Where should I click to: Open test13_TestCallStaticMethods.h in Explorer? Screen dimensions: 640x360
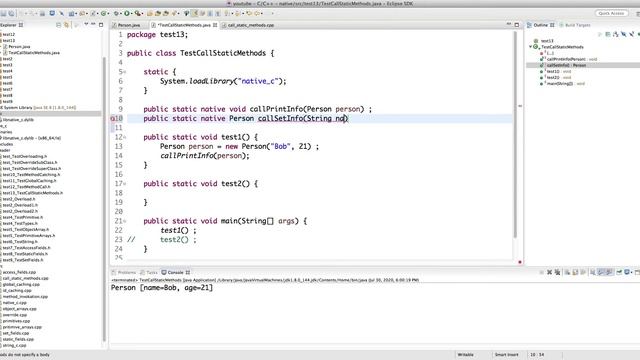(x=32, y=193)
